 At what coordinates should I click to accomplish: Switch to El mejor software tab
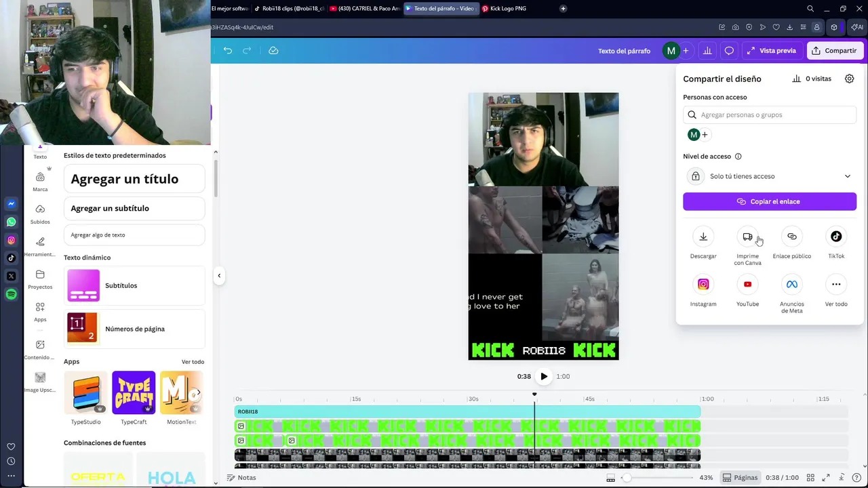(231, 9)
